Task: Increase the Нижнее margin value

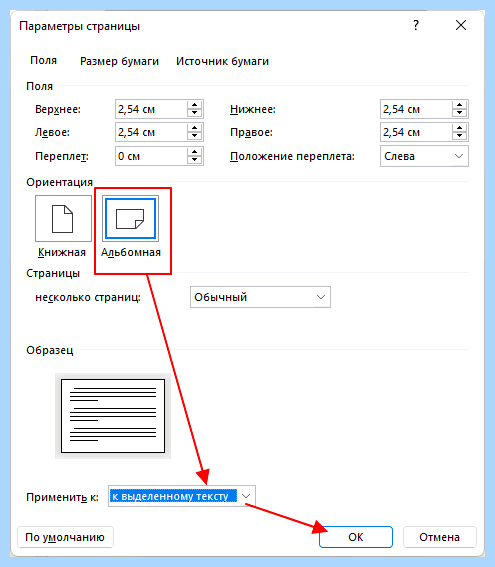Action: coord(460,105)
